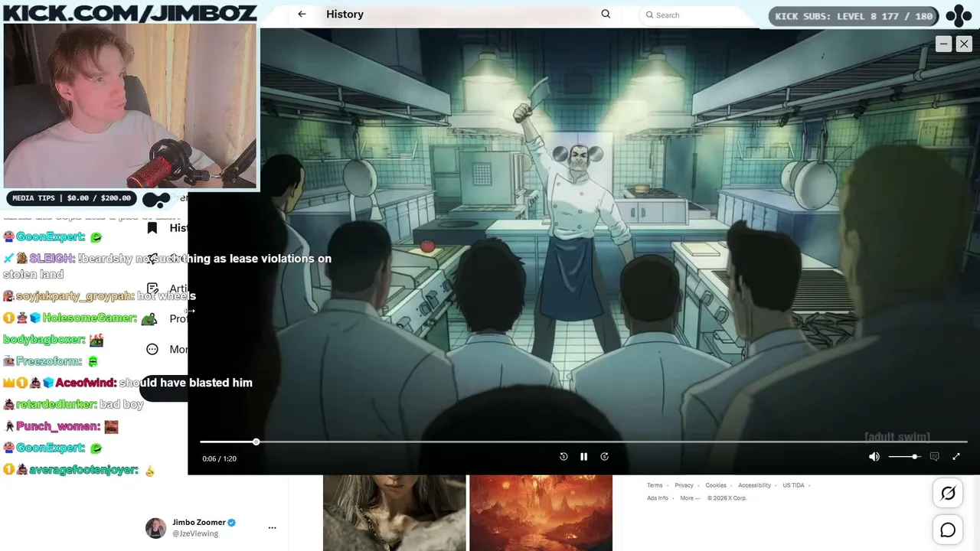Open the Cookies footer link

coord(716,485)
